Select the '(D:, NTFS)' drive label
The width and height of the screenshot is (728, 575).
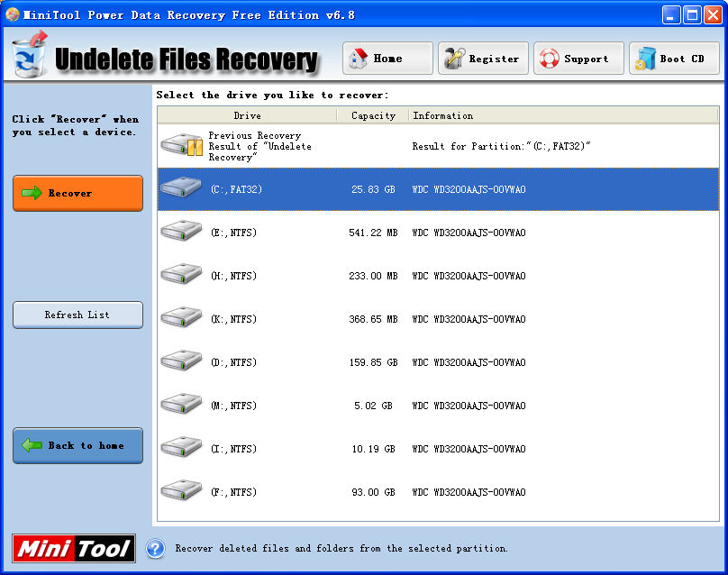(233, 361)
